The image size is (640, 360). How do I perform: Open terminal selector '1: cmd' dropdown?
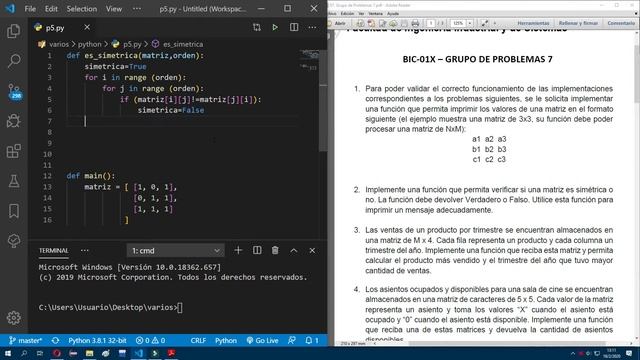(x=176, y=251)
